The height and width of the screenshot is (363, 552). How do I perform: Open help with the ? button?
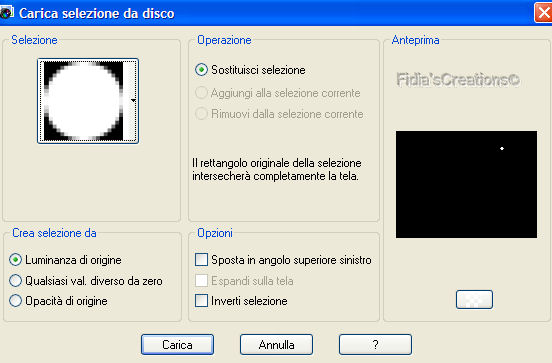[375, 344]
